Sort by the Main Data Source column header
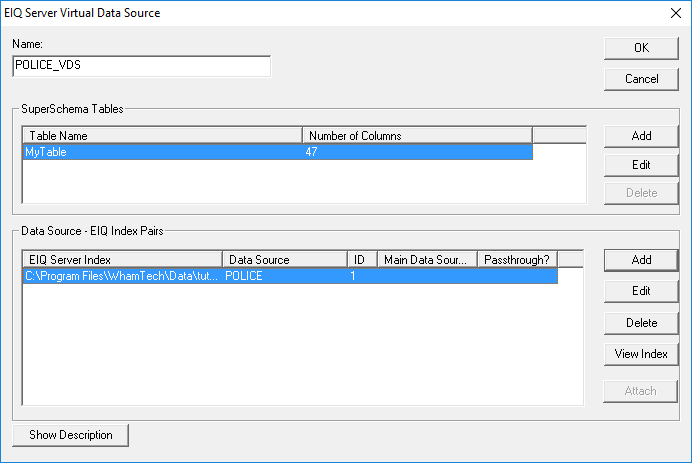The image size is (692, 463). (427, 260)
